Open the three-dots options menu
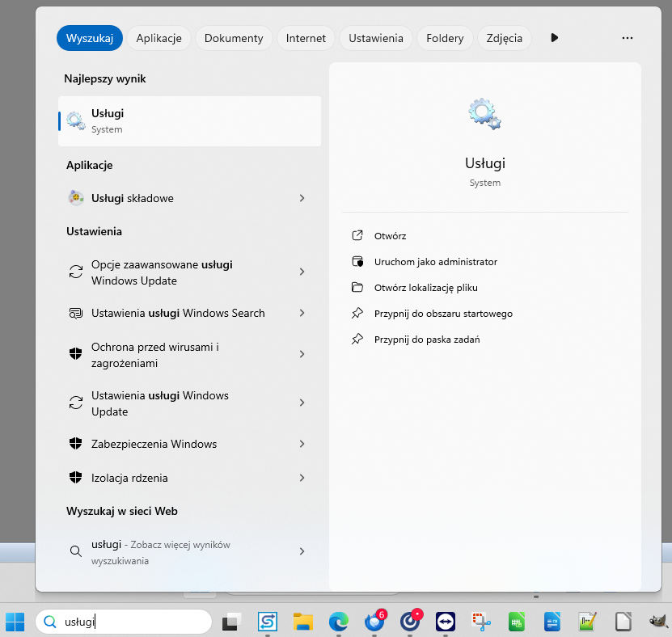Image resolution: width=672 pixels, height=637 pixels. tap(627, 38)
